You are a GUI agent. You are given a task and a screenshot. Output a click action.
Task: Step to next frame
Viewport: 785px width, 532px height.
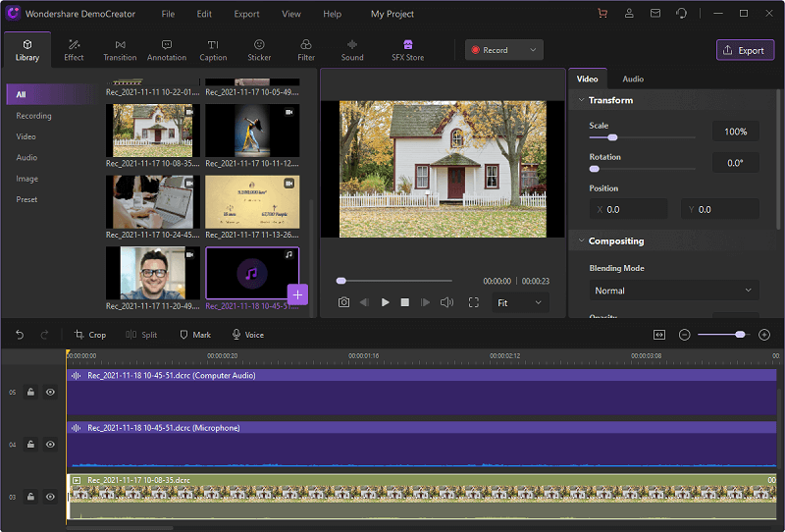pos(425,302)
